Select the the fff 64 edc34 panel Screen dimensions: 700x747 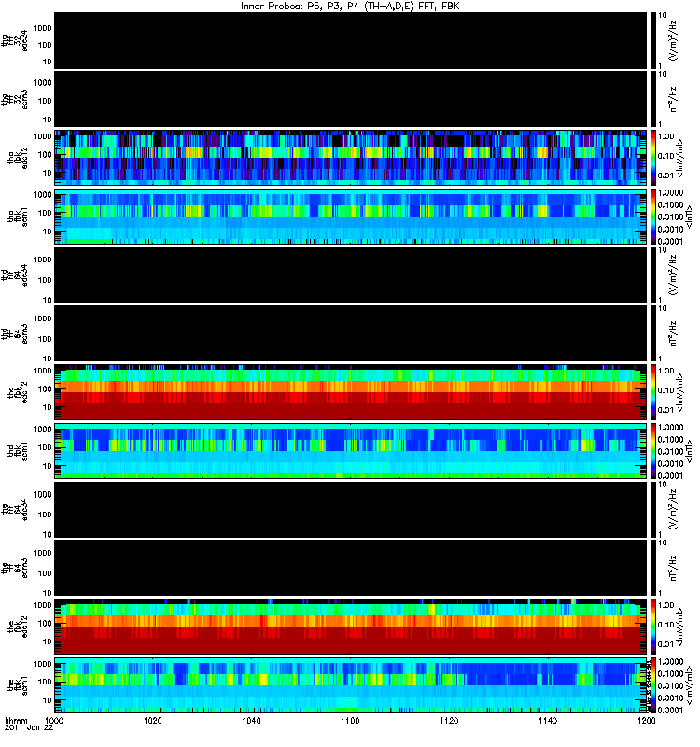(x=350, y=510)
